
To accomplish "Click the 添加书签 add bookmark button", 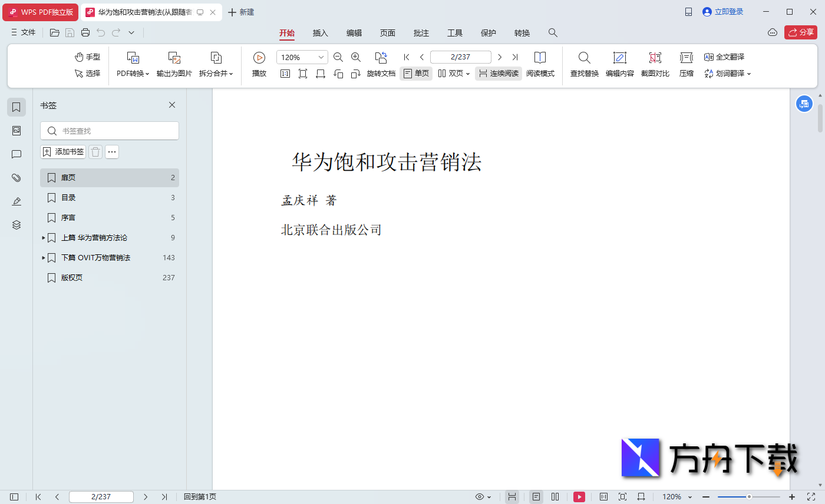I will pos(62,151).
